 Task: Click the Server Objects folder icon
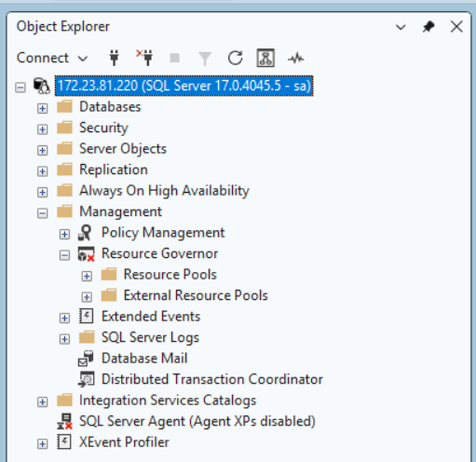[x=64, y=149]
